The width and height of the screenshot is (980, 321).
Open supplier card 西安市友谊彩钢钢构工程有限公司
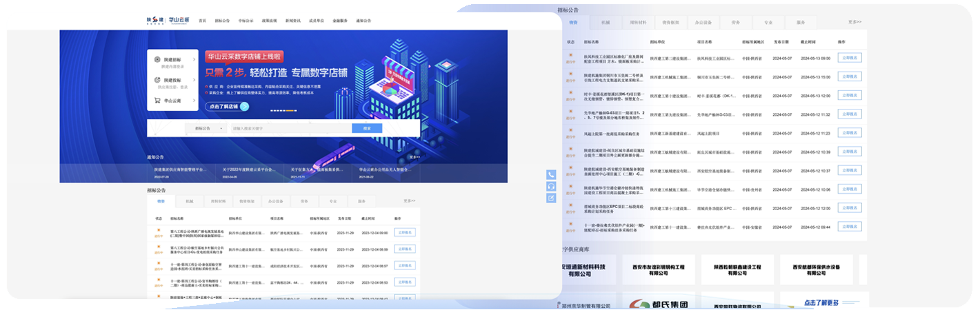tap(659, 270)
